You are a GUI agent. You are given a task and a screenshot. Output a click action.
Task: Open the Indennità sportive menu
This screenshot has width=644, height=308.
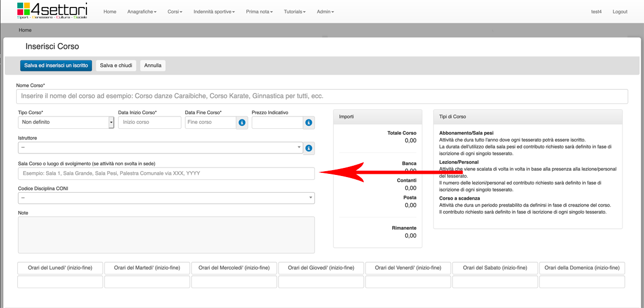[214, 12]
